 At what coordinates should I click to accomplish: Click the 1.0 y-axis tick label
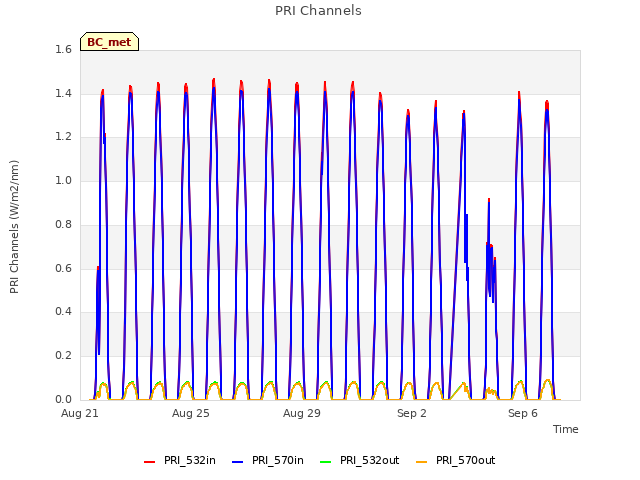[63, 180]
